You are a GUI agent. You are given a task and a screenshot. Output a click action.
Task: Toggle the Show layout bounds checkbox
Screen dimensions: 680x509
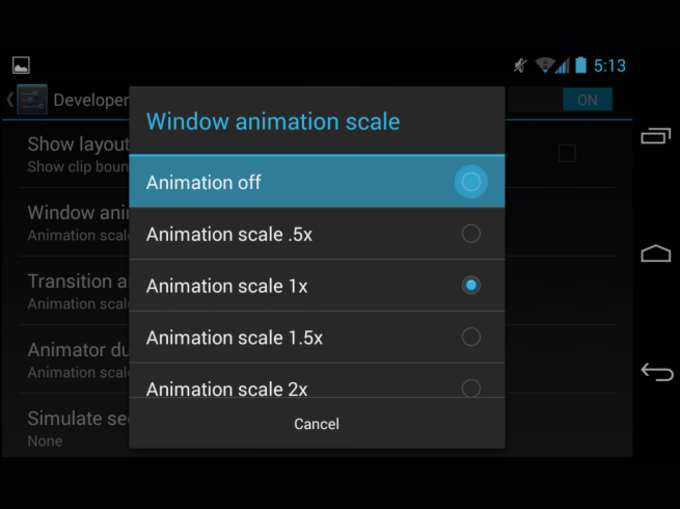pyautogui.click(x=567, y=153)
